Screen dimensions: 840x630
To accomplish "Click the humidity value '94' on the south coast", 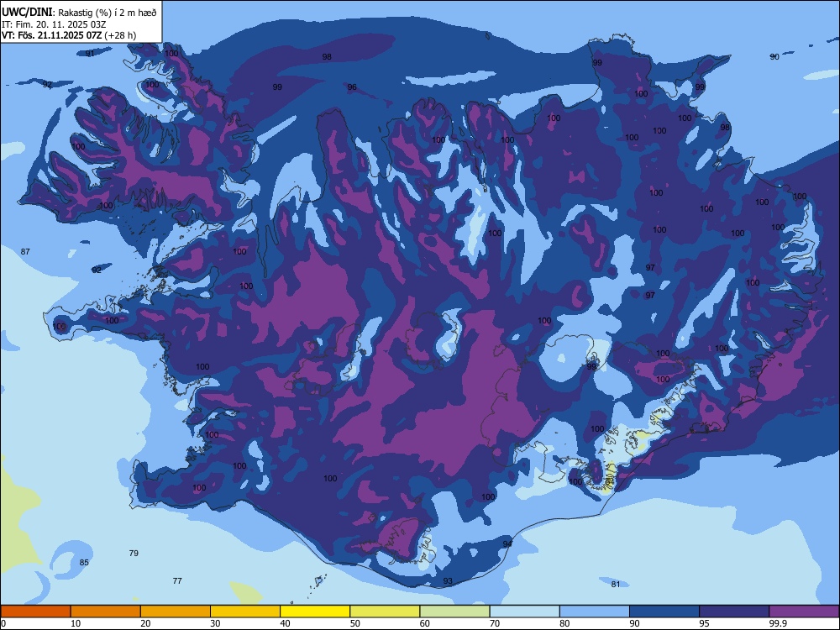I will 507,543.
